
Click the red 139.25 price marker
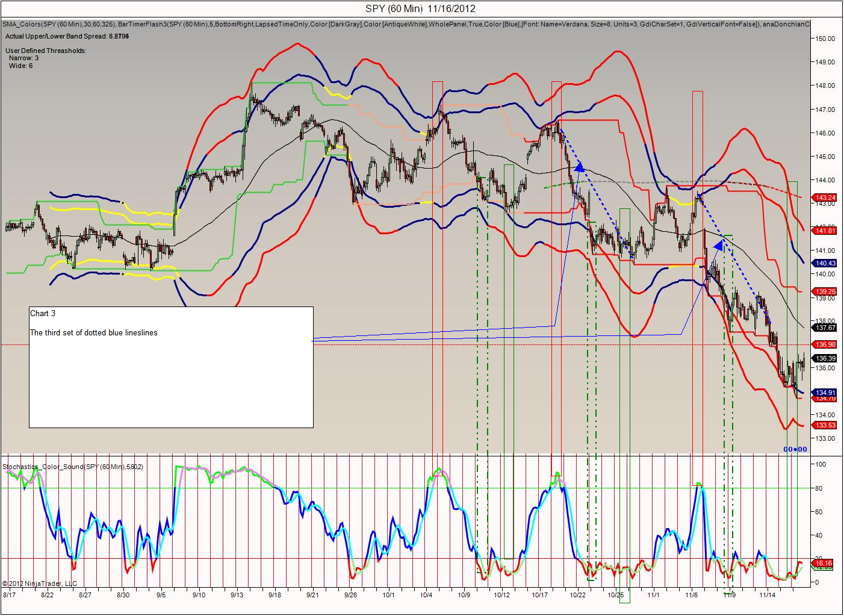(825, 291)
